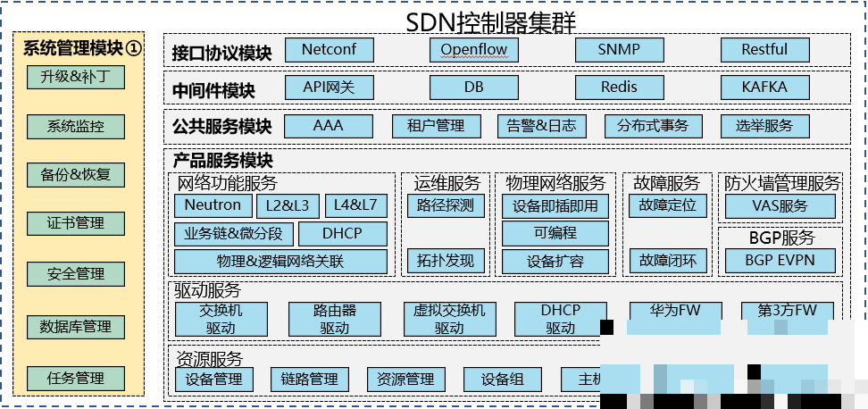Select the DHCP驱动 box
Screen dimensions: 868x409
[560, 320]
